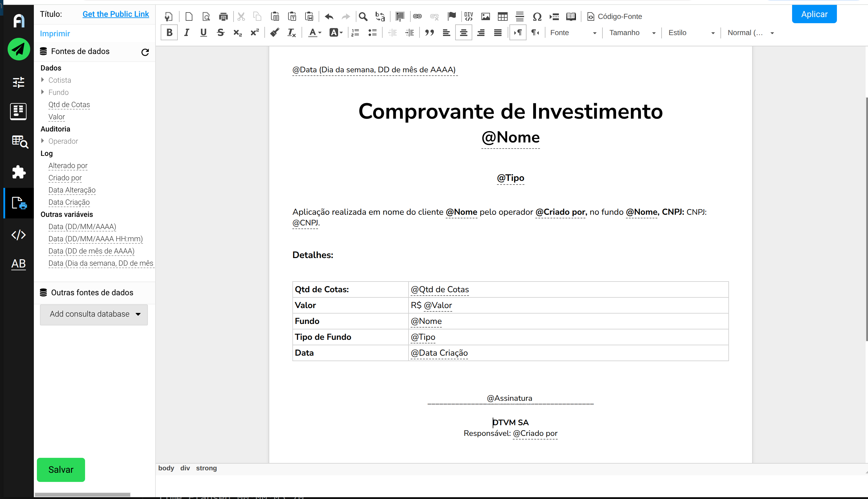Click the Print toolbar icon

(223, 16)
